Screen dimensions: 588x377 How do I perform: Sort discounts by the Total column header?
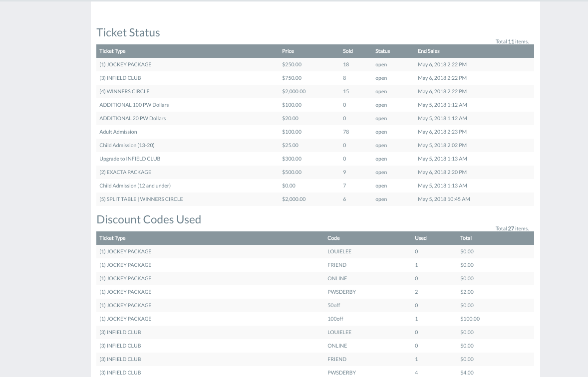[466, 238]
